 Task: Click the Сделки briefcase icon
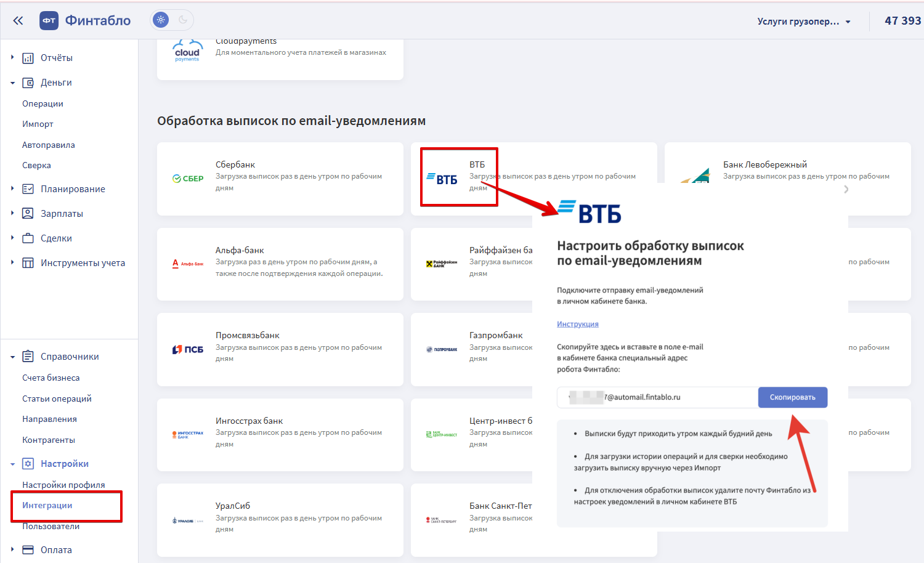coord(28,238)
